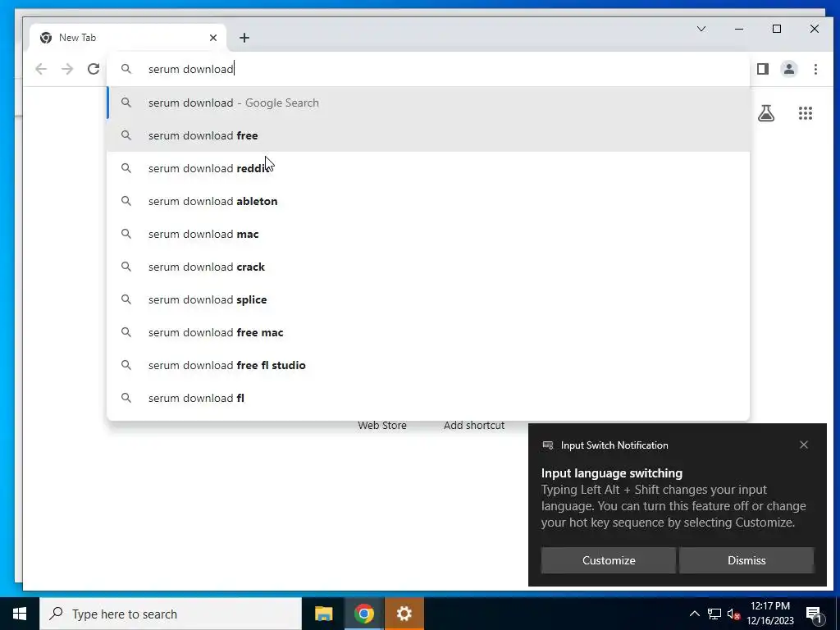
Task: Click the network icon in system tray
Action: (x=714, y=614)
